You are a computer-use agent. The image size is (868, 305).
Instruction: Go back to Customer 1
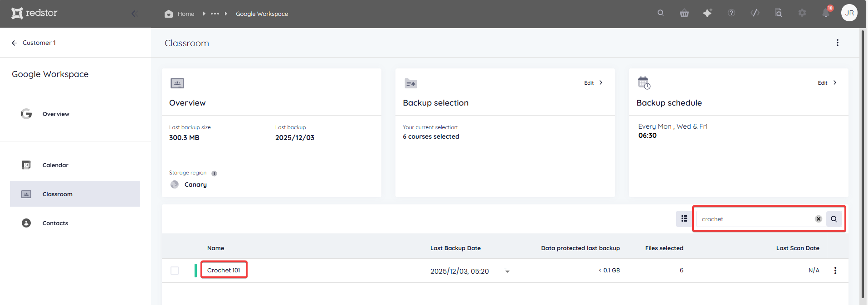(x=34, y=43)
